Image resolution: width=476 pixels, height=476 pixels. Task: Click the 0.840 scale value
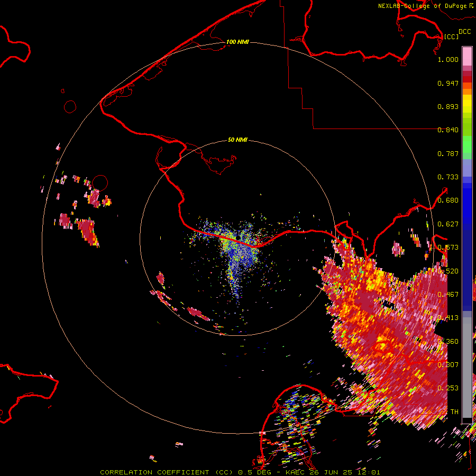(448, 130)
